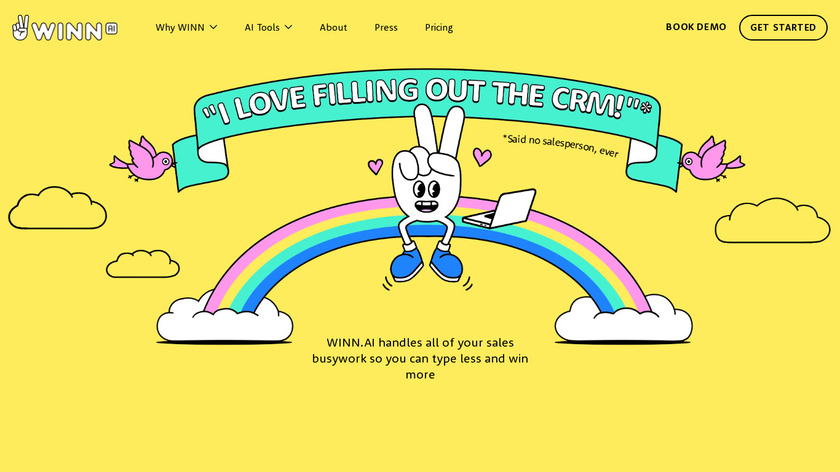Go to the About page
Viewport: 840px width, 472px height.
[x=333, y=27]
